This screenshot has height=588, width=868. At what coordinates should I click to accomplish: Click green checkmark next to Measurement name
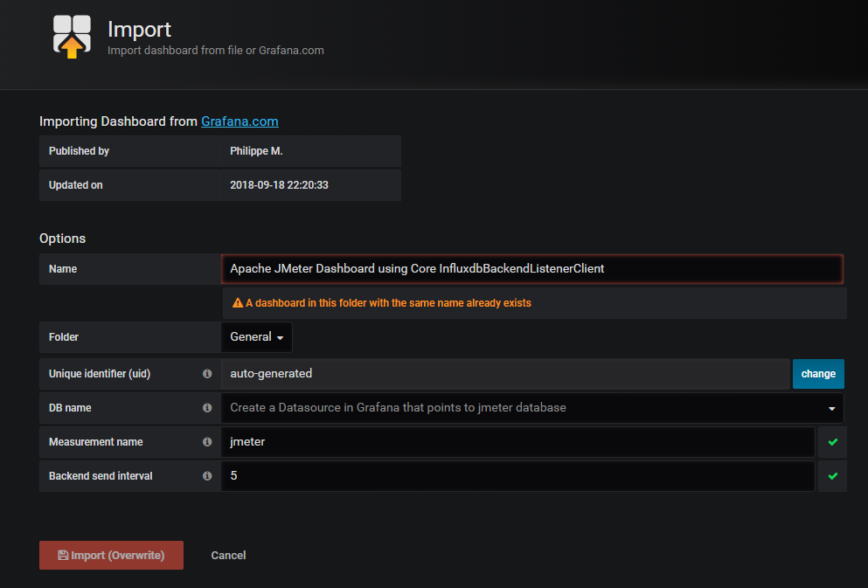click(832, 442)
